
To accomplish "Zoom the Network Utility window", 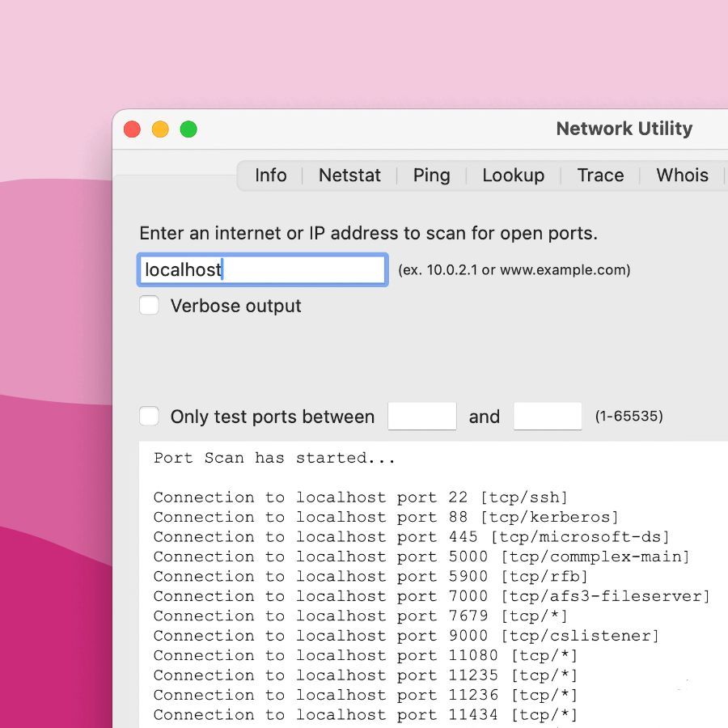I will 188,129.
